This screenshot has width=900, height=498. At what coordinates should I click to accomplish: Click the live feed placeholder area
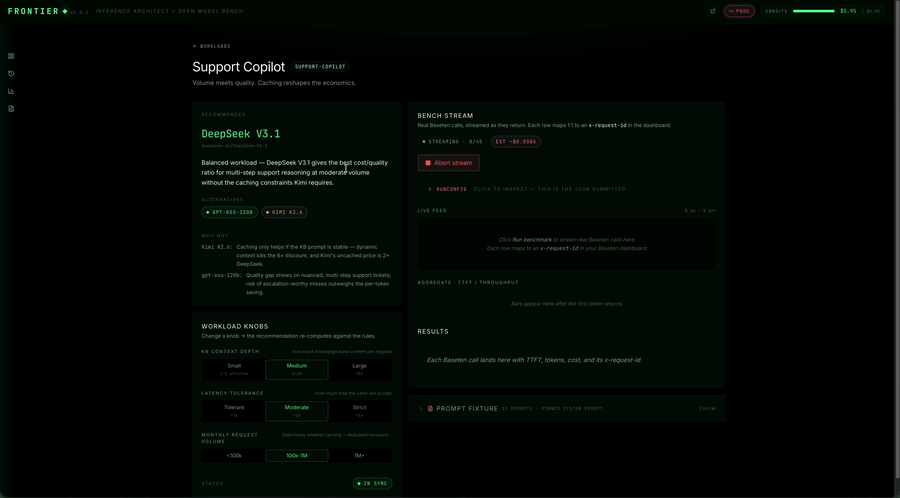coord(567,244)
